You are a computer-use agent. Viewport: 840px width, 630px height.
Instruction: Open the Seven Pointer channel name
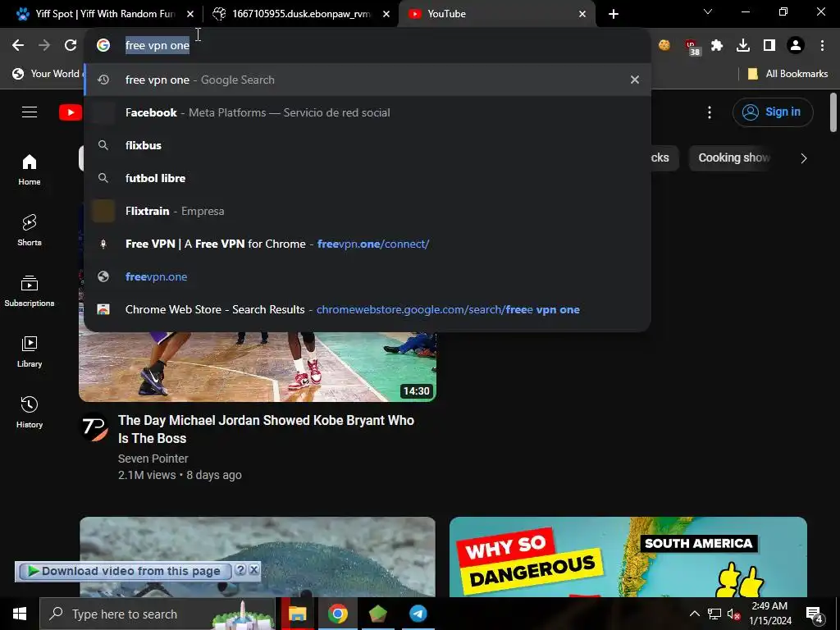coord(153,459)
